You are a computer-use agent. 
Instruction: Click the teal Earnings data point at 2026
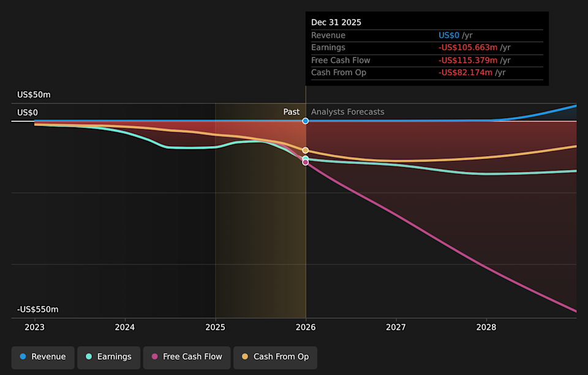tap(306, 158)
